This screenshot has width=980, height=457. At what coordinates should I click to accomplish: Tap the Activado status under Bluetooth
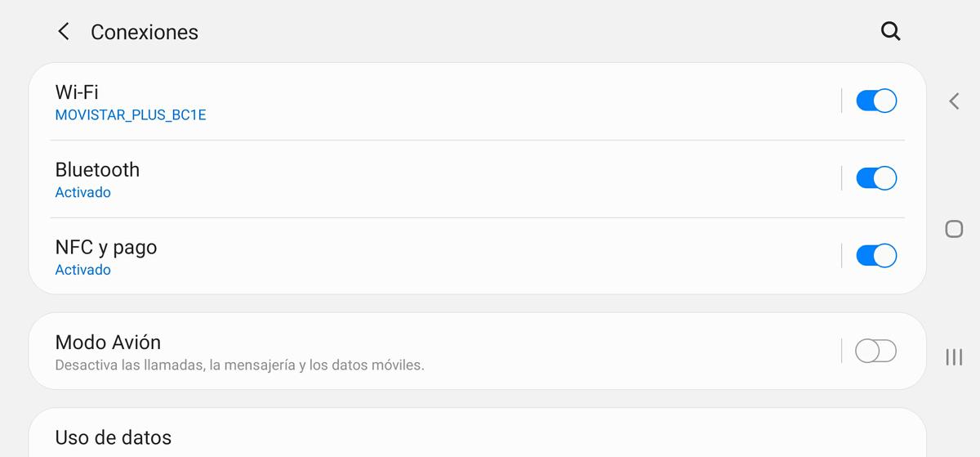click(x=82, y=193)
